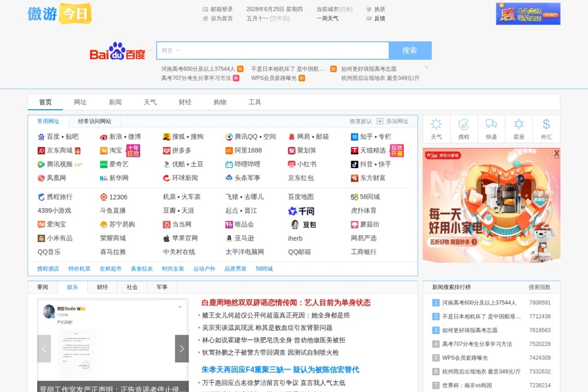Open the 景甜 Studio news image
The image size is (588, 392).
(113, 345)
